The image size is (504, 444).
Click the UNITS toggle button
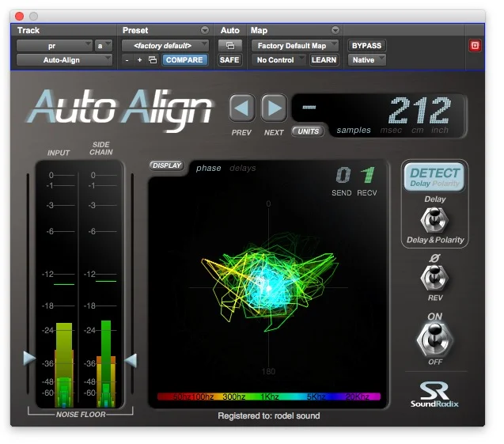[x=308, y=131]
